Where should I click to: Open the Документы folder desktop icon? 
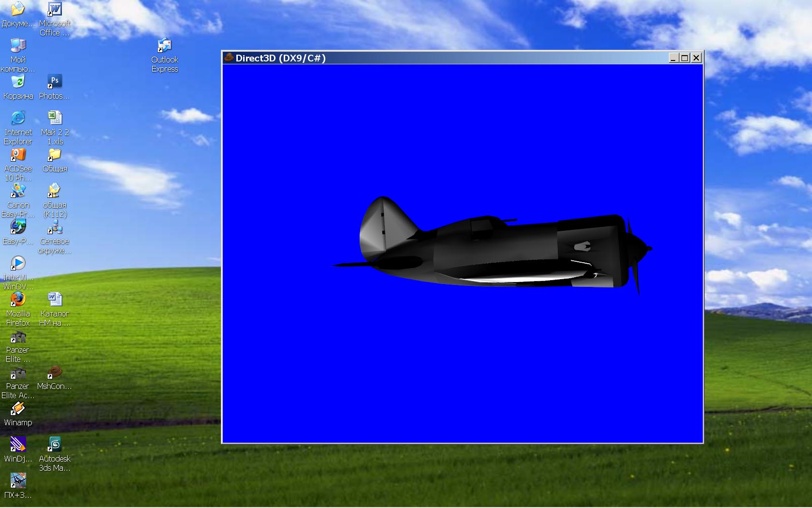[18, 15]
